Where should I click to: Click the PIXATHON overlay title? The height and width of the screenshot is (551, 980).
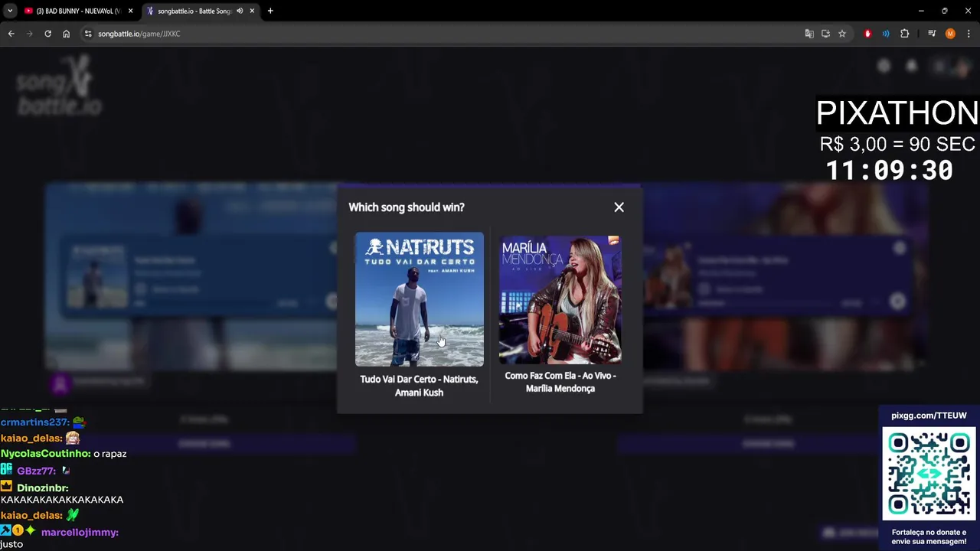(897, 113)
